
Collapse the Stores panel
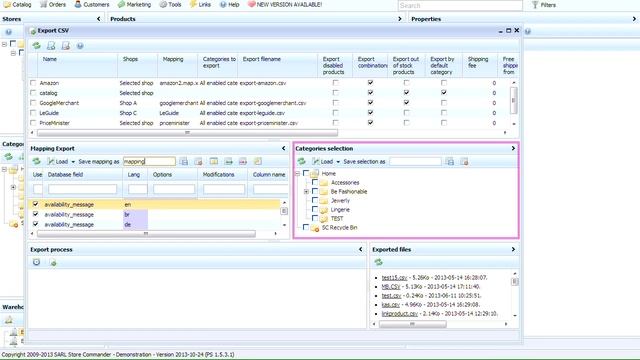(x=99, y=19)
